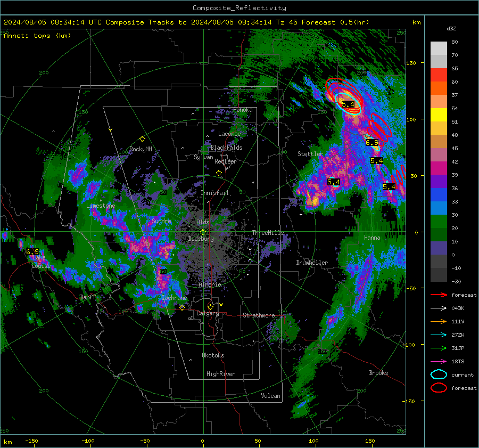Click the HighRiver label

[221, 374]
